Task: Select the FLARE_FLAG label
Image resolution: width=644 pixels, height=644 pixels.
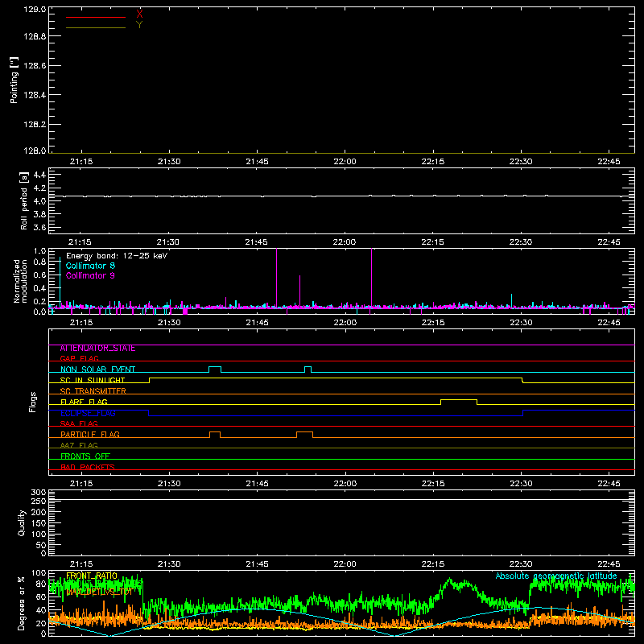Action: tap(84, 402)
